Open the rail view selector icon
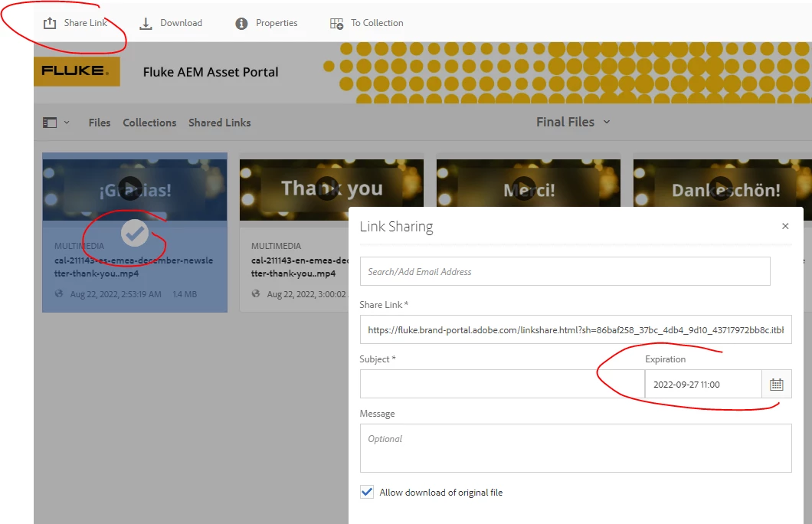812x524 pixels. pos(50,123)
